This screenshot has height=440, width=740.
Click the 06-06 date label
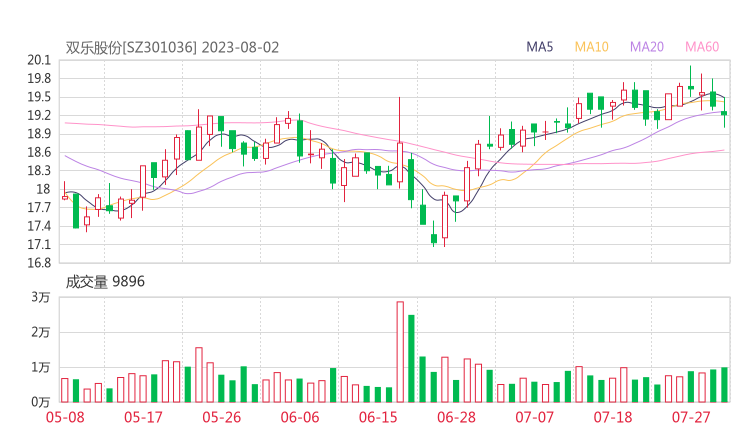(300, 417)
